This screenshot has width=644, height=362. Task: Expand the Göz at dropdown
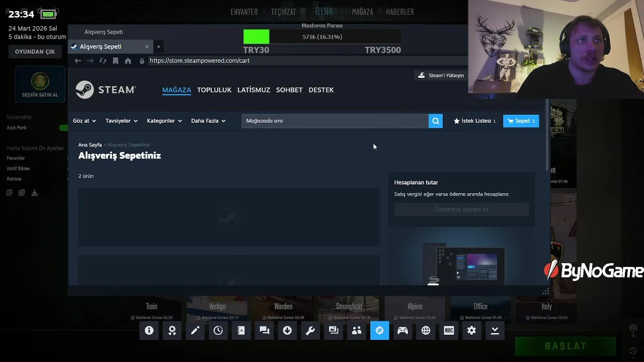tap(85, 121)
